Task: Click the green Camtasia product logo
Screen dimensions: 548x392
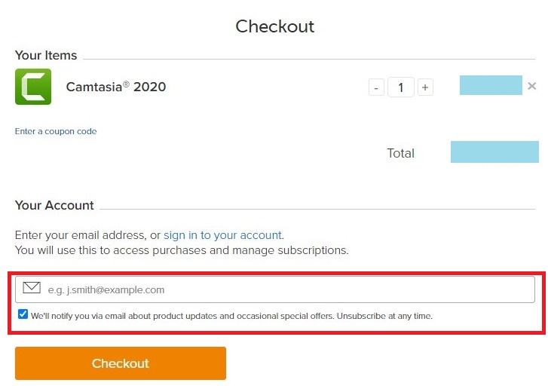Action: coord(33,87)
